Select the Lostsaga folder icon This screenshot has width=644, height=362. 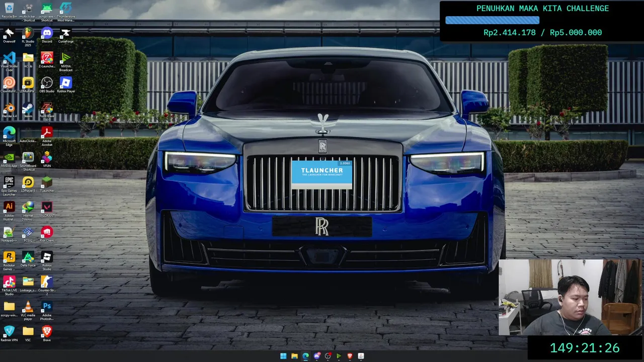click(28, 284)
